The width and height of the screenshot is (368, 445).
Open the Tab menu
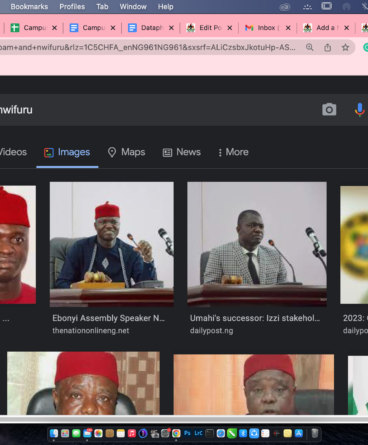(x=102, y=7)
